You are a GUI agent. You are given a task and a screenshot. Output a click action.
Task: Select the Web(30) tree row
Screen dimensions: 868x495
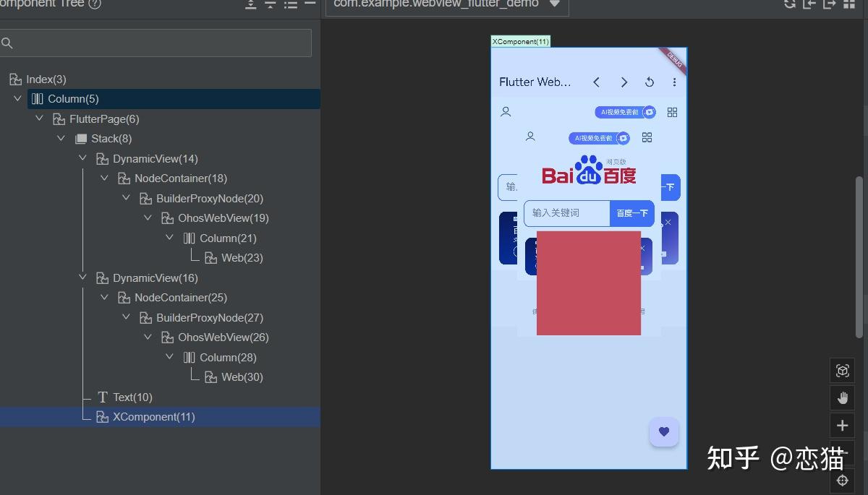coord(160,377)
